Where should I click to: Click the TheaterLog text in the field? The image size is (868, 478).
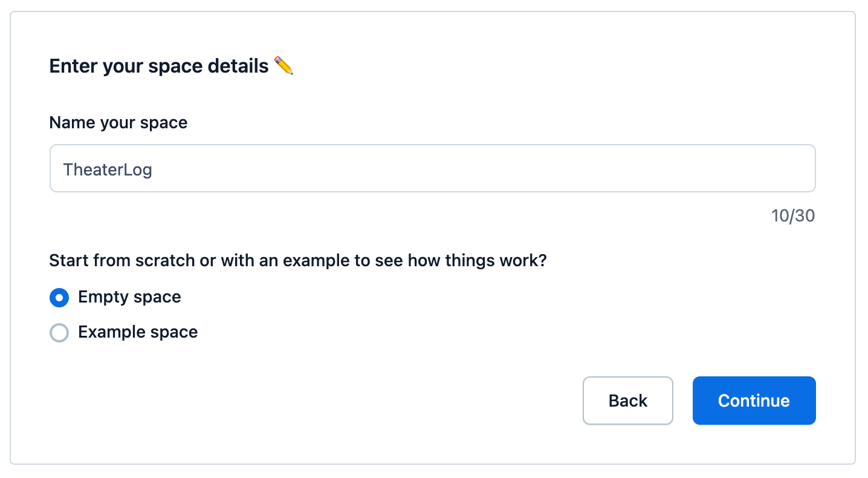coord(107,169)
